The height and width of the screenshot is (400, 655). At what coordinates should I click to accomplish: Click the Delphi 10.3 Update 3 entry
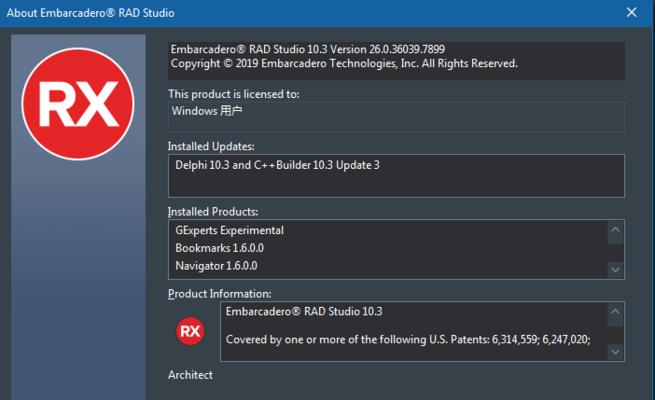coord(277,165)
